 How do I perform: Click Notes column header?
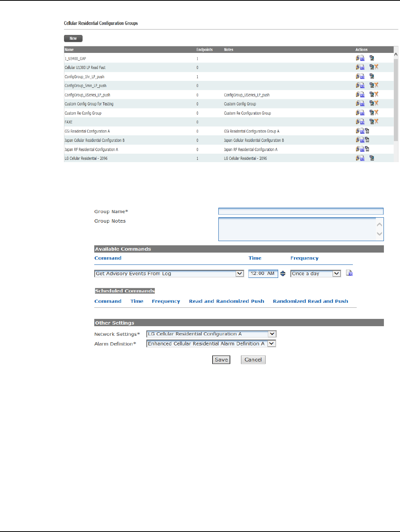229,49
